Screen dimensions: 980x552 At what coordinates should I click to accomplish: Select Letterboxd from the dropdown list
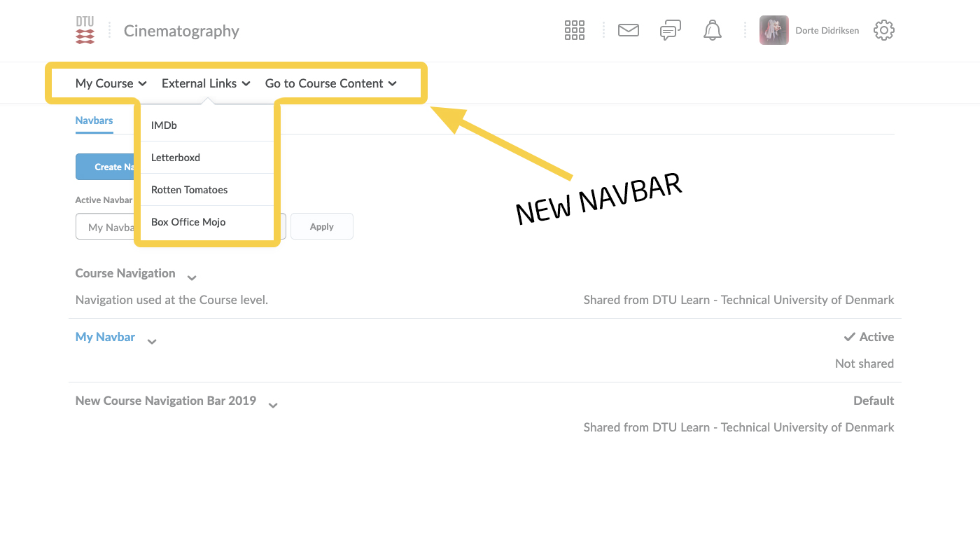coord(176,158)
